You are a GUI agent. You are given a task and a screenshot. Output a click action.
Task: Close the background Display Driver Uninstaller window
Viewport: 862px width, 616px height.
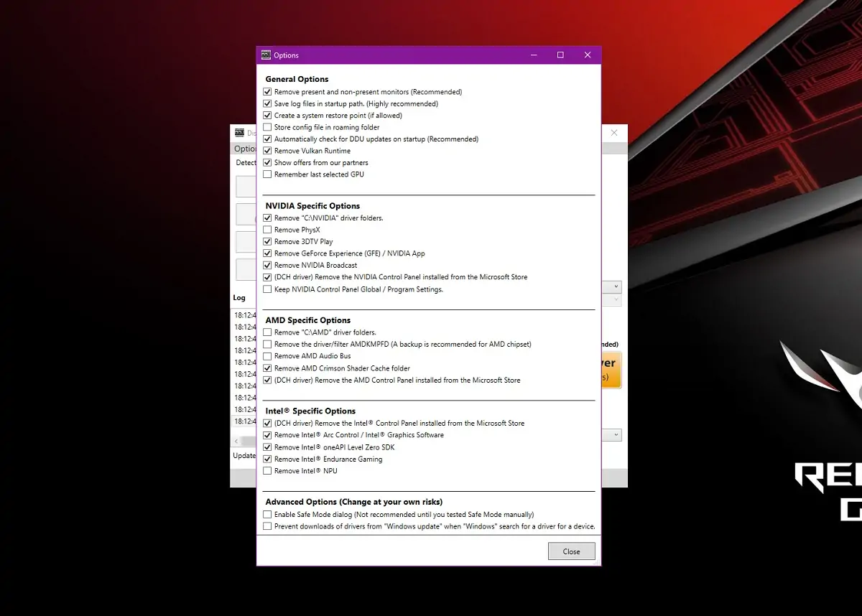click(x=614, y=133)
